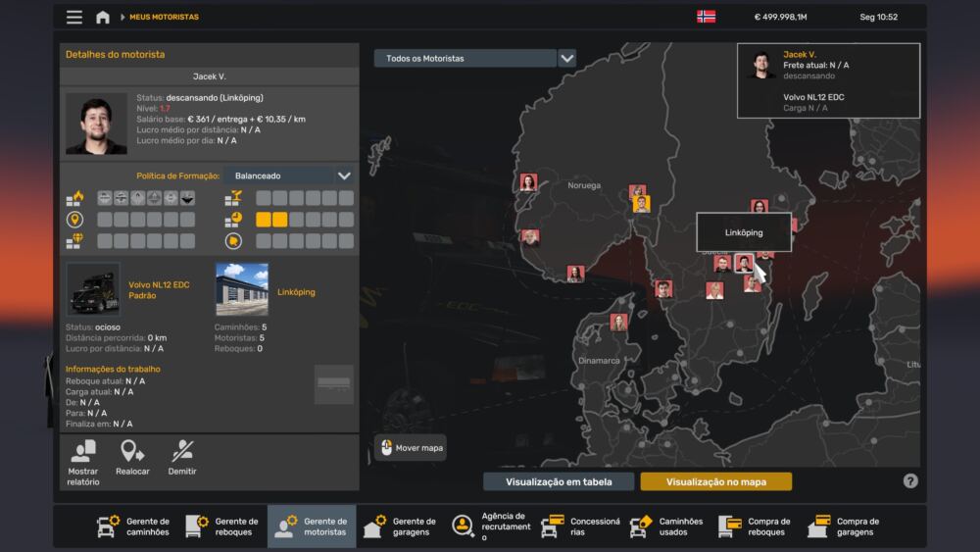Select Visualização no mapa view
Screen dimensions: 980x552
(715, 481)
